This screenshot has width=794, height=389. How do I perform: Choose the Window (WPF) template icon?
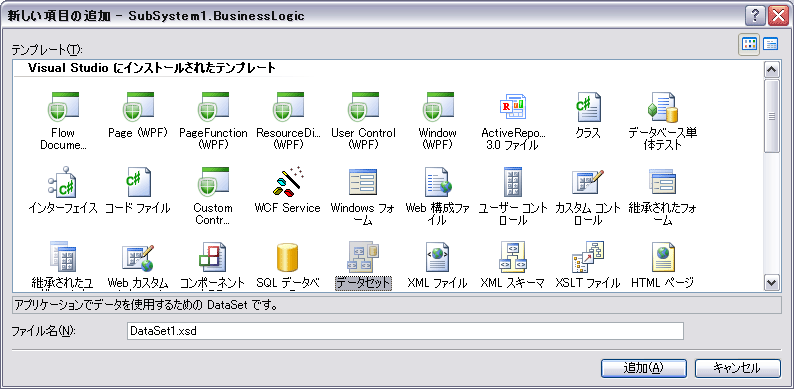click(438, 106)
